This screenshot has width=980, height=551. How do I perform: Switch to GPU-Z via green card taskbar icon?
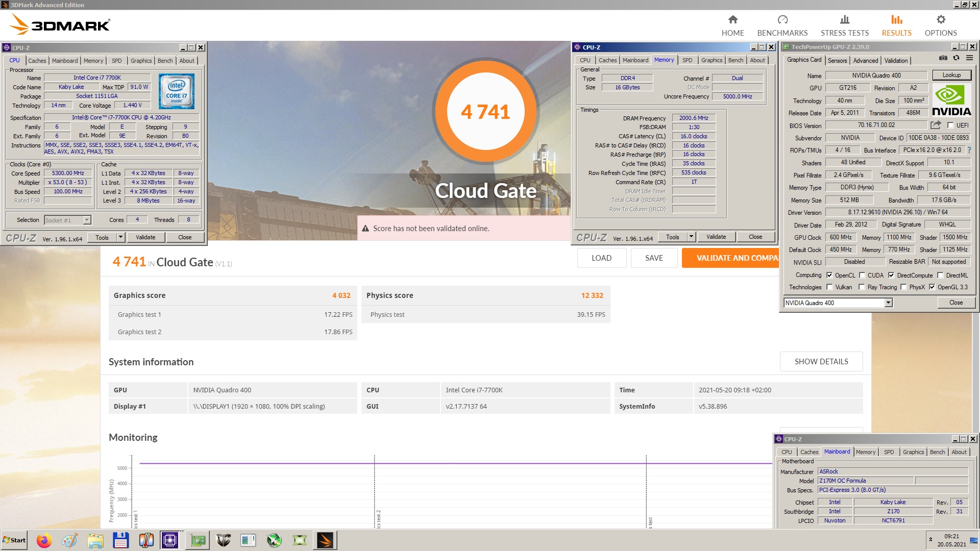click(x=198, y=540)
